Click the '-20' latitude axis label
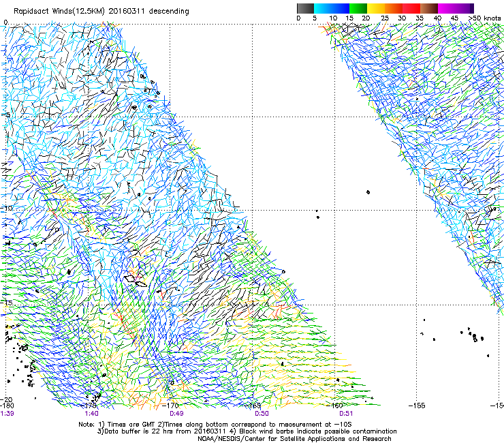This screenshot has width=504, height=443. tap(7, 399)
